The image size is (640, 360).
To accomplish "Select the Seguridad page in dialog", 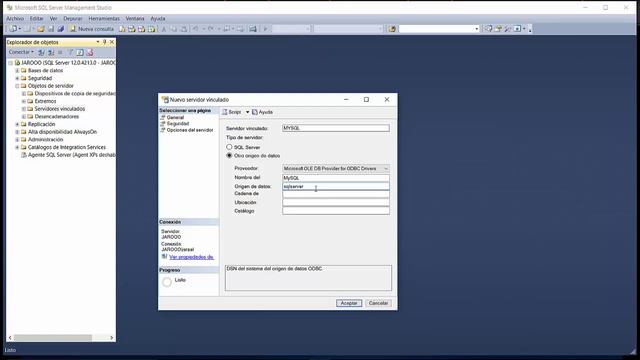I will click(x=178, y=124).
